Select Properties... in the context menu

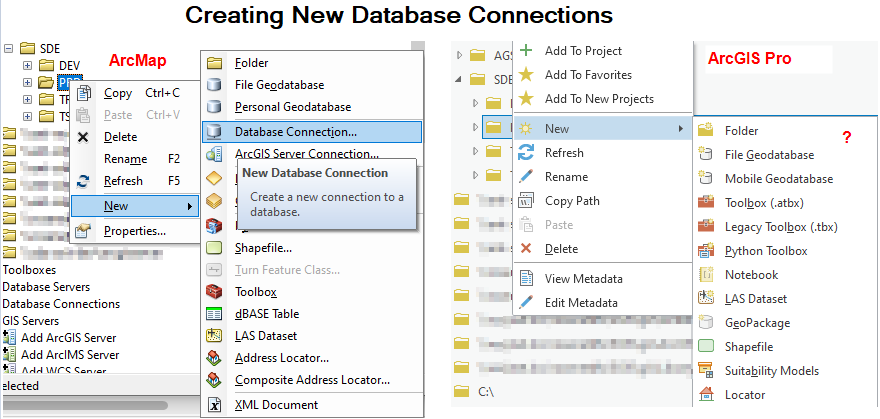point(134,231)
